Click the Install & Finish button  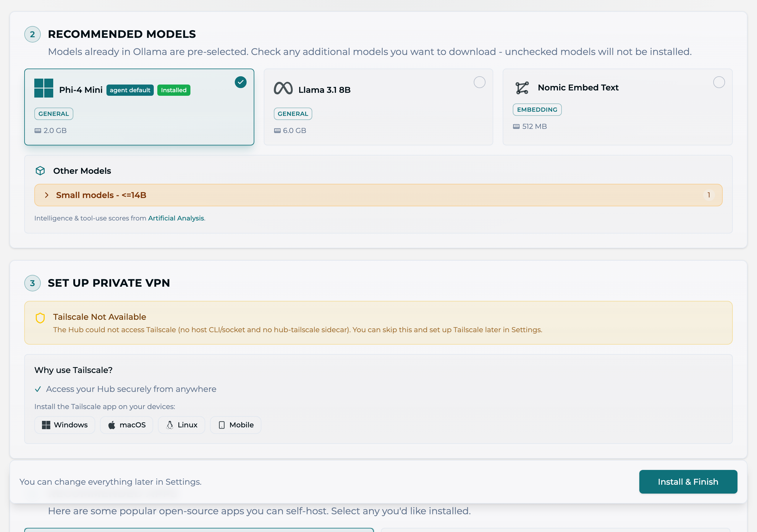688,481
